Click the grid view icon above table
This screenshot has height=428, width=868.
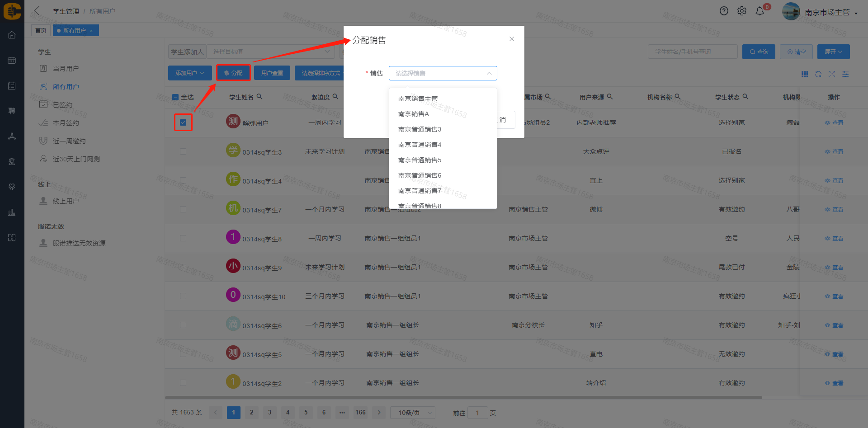805,74
